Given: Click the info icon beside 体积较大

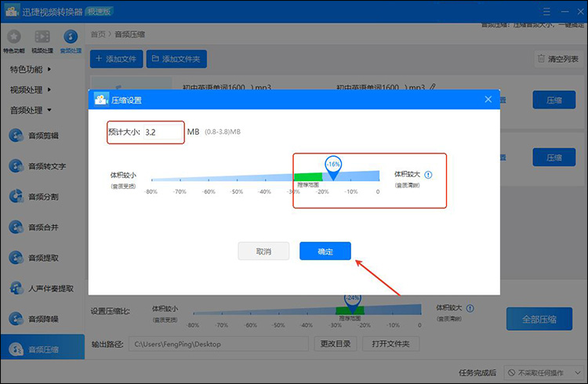Looking at the screenshot, I should 429,175.
